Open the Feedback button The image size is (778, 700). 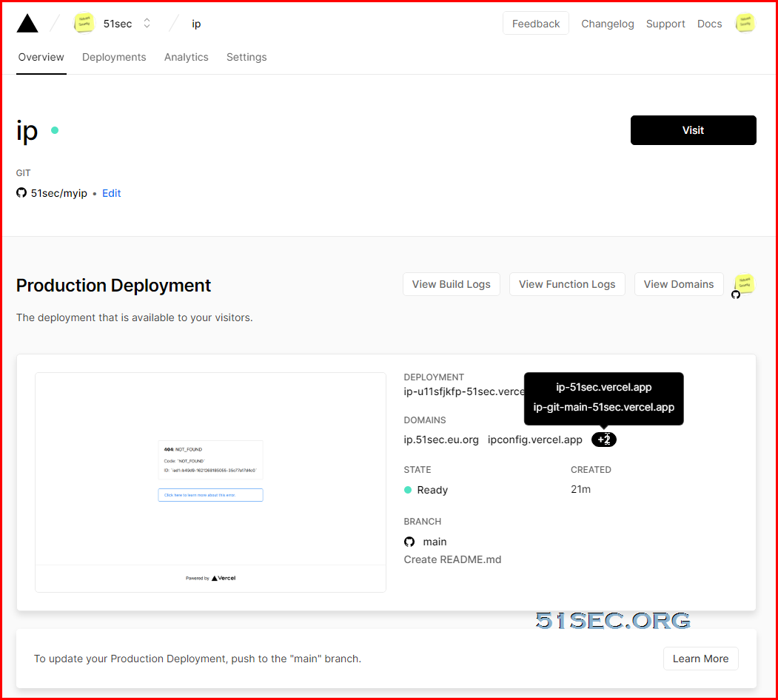(536, 24)
